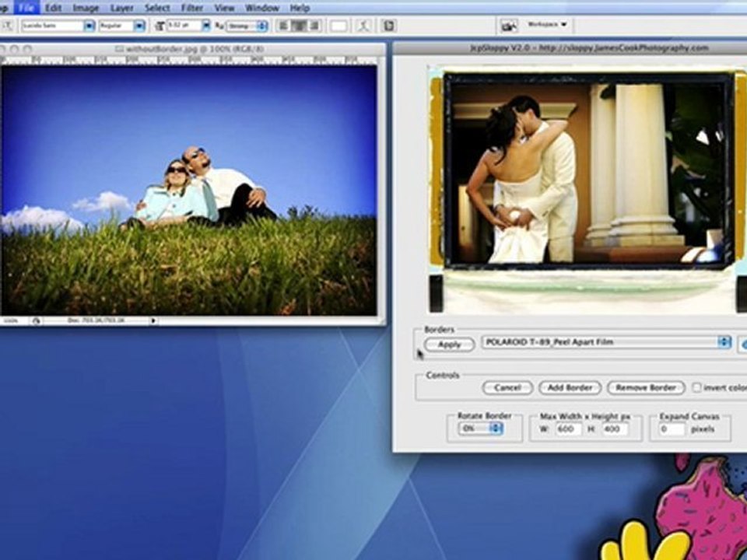The width and height of the screenshot is (747, 560).
Task: Open the File menu
Action: [26, 8]
